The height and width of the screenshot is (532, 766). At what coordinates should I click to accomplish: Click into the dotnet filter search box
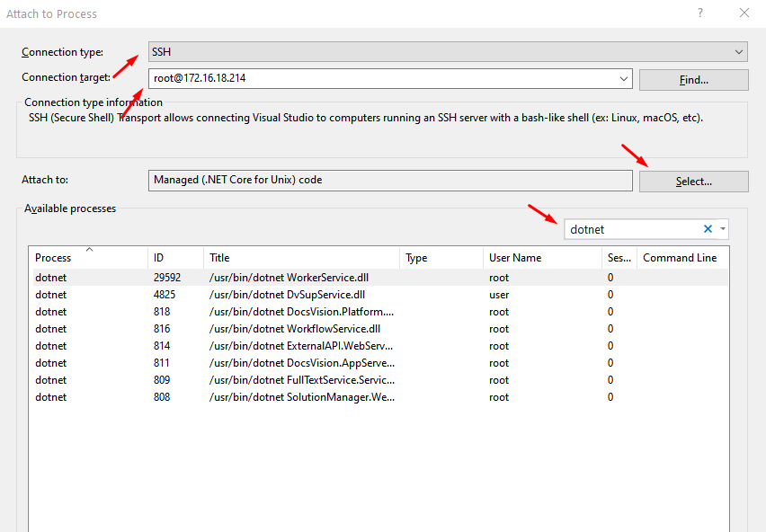pyautogui.click(x=629, y=229)
